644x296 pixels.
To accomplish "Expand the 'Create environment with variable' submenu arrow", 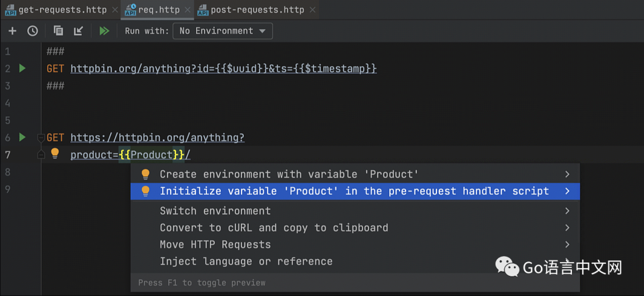I will click(x=567, y=175).
